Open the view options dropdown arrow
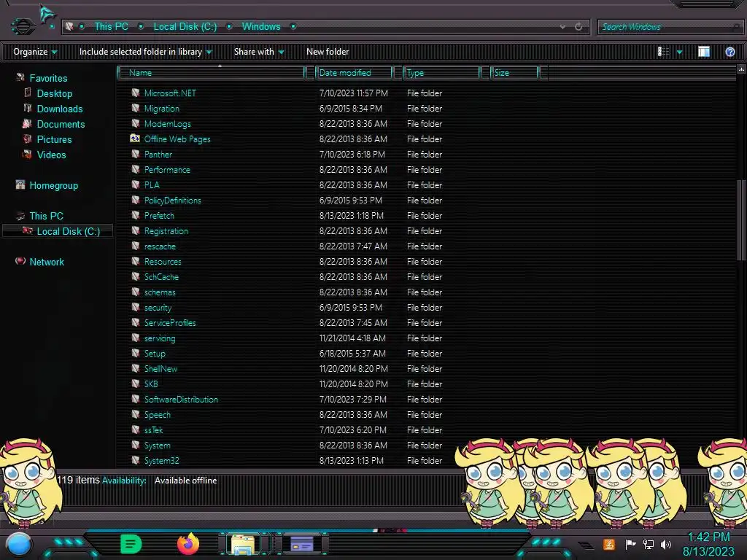The height and width of the screenshot is (560, 747). 679,52
